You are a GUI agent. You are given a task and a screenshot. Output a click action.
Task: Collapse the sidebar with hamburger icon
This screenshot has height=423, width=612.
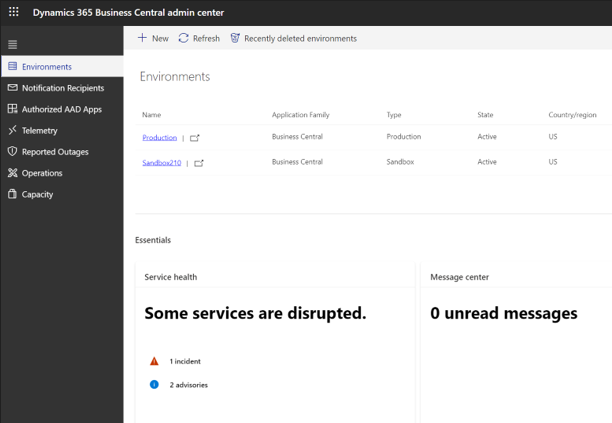tap(12, 44)
